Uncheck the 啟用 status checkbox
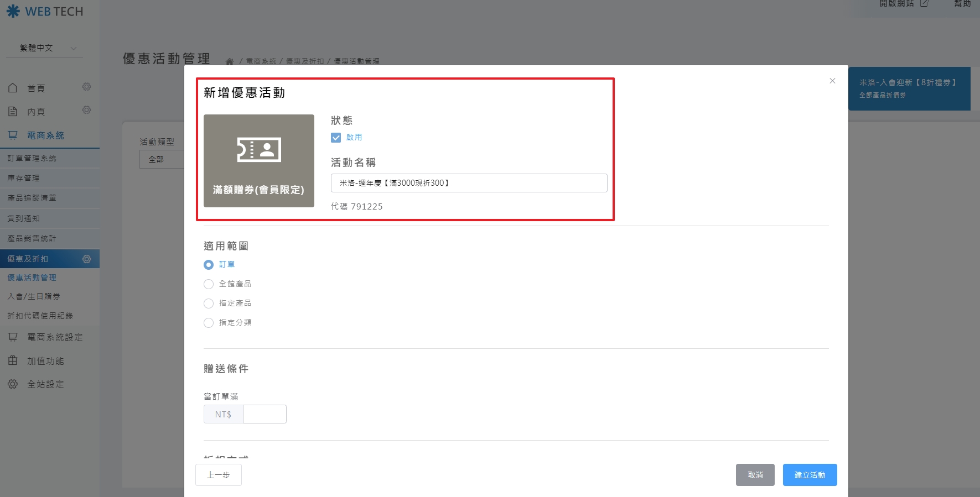This screenshot has height=497, width=980. [x=336, y=138]
